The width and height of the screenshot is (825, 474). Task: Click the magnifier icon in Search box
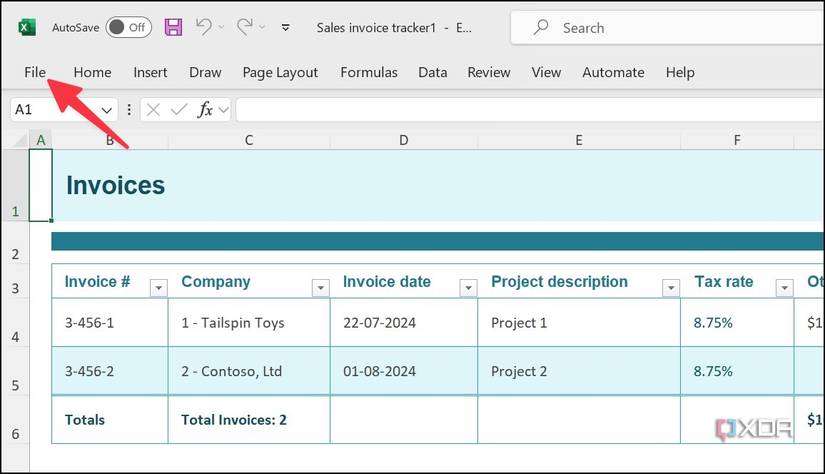click(x=541, y=28)
